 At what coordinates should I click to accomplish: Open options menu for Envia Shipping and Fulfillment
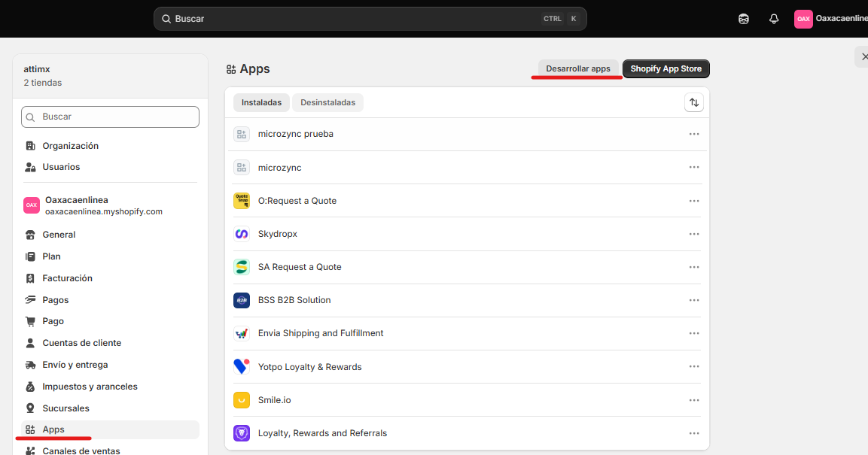(x=693, y=333)
